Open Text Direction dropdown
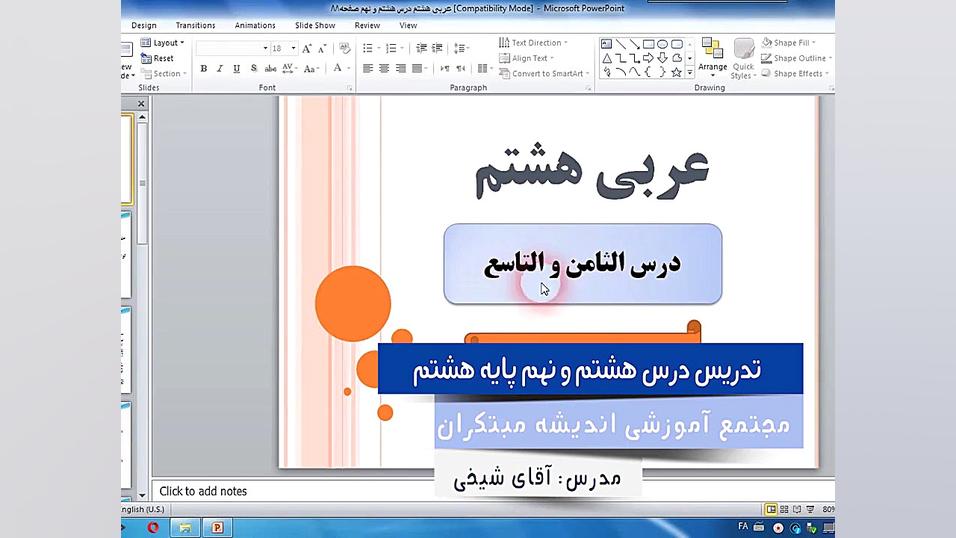The height and width of the screenshot is (538, 956). coord(533,43)
